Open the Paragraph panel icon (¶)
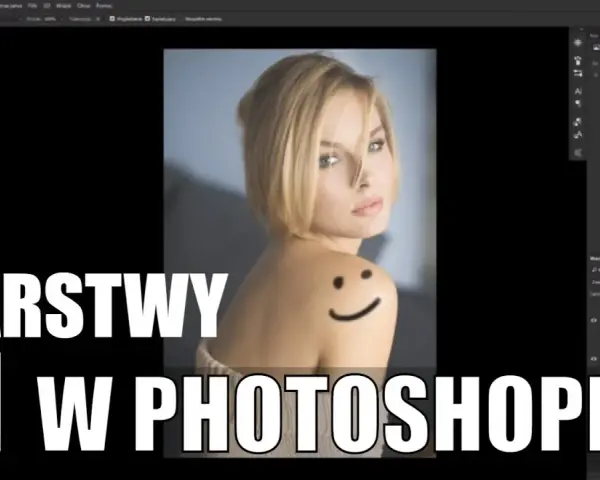 [578, 103]
